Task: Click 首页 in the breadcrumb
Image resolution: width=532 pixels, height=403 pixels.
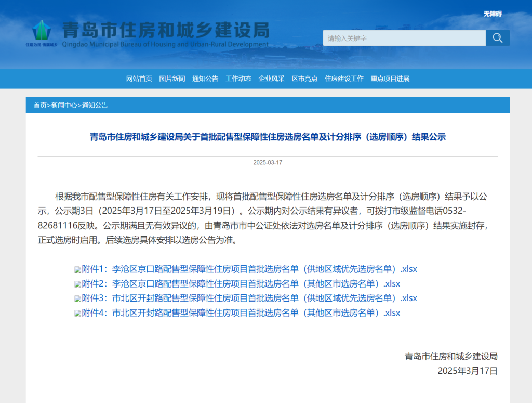Action: point(40,105)
